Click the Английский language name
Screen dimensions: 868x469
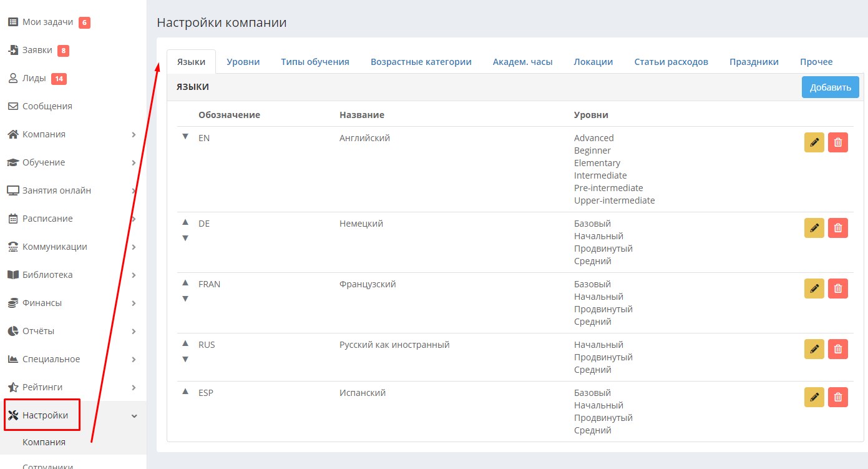tap(365, 138)
